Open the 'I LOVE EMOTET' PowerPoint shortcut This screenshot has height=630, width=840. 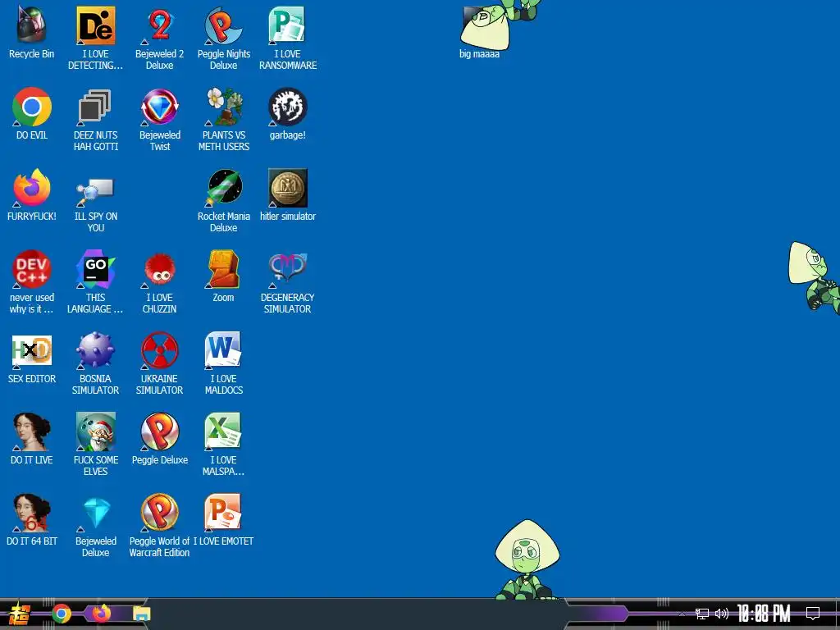pos(223,521)
